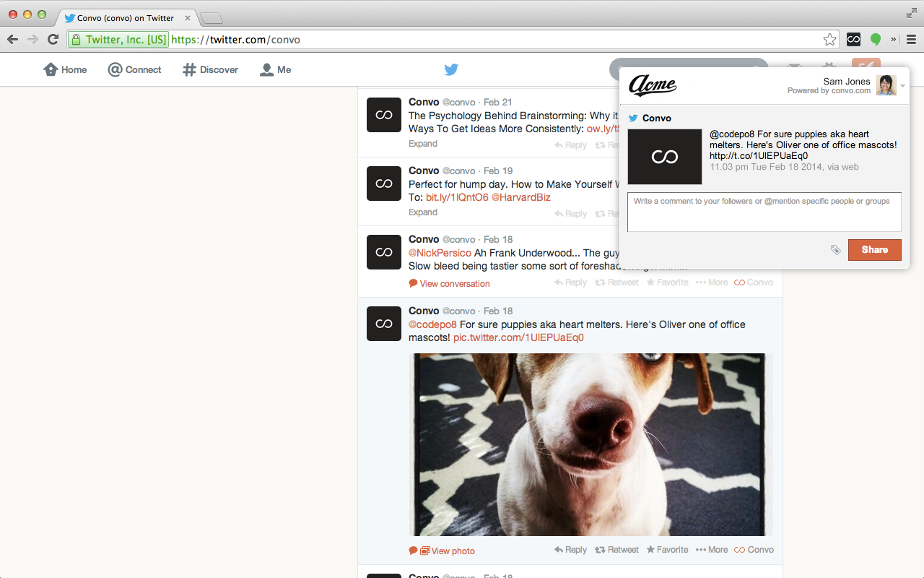Image resolution: width=924 pixels, height=578 pixels.
Task: Click the orange Share button
Action: click(875, 250)
